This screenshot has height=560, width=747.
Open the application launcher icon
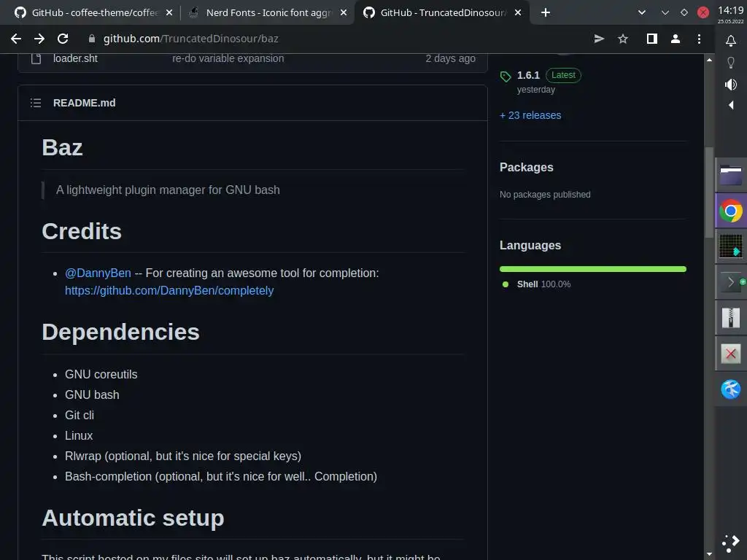(x=730, y=543)
